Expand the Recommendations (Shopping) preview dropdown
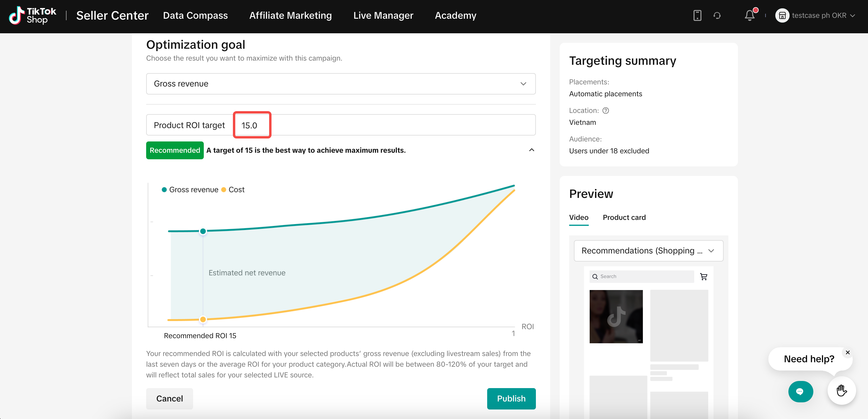The width and height of the screenshot is (868, 419). pyautogui.click(x=648, y=251)
